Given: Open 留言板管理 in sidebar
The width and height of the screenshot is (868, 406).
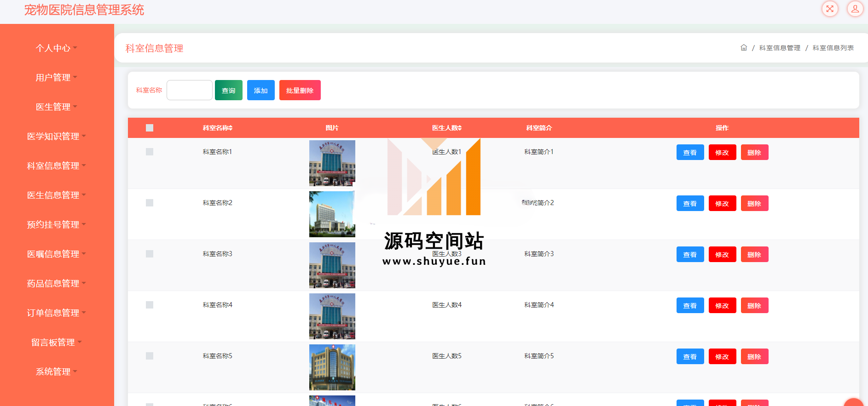Looking at the screenshot, I should tap(57, 342).
